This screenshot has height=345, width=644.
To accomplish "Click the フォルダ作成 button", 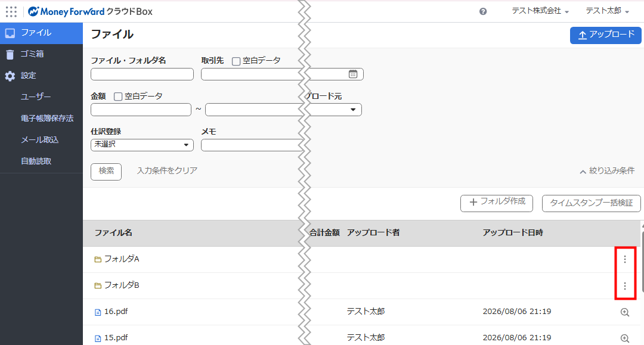I will coord(497,203).
